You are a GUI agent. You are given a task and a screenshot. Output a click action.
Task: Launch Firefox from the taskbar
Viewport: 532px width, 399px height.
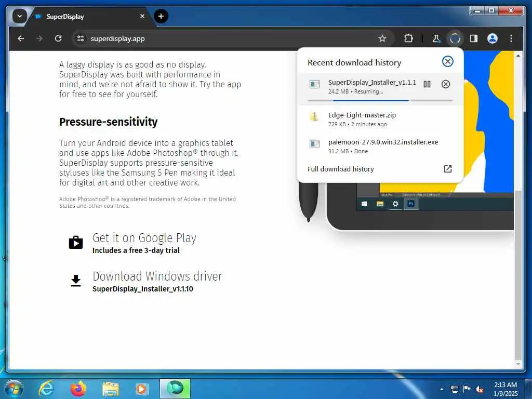[x=78, y=389]
